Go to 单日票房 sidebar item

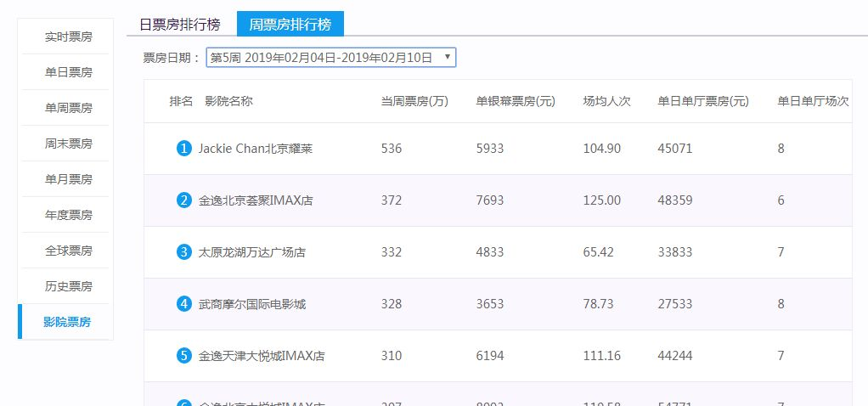[68, 72]
